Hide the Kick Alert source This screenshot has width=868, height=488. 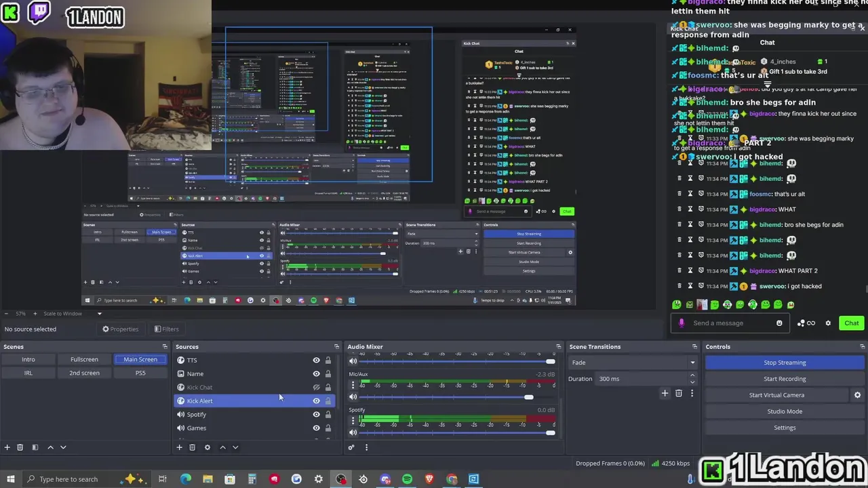pyautogui.click(x=316, y=401)
